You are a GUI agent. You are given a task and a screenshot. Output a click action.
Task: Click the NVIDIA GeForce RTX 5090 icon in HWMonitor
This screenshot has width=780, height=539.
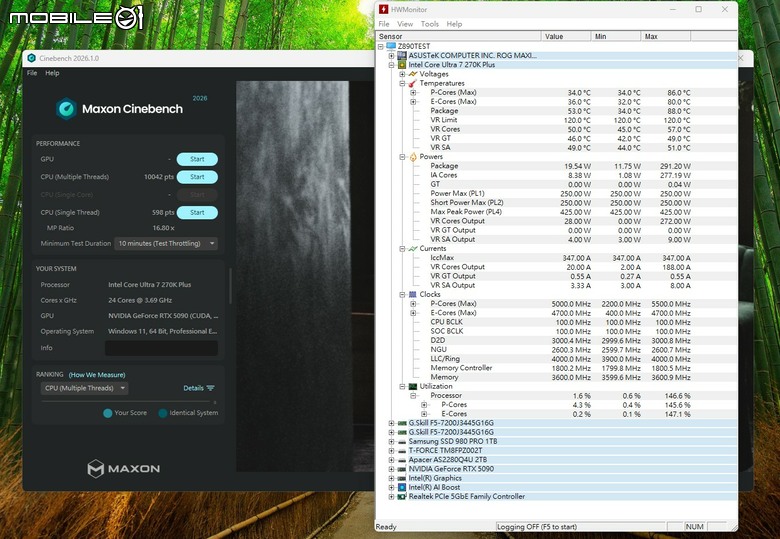[x=402, y=469]
